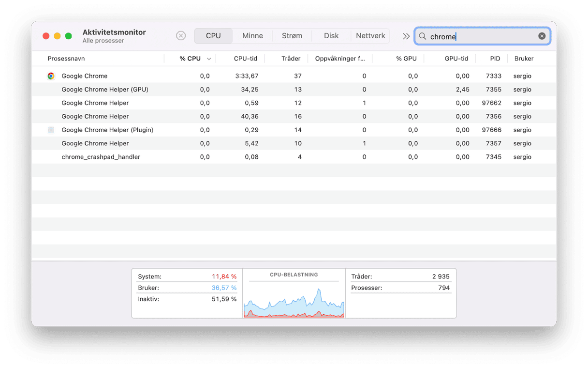Click the Chrome Helper (Plugin) icon
Screen dimensions: 588x368
pos(51,130)
